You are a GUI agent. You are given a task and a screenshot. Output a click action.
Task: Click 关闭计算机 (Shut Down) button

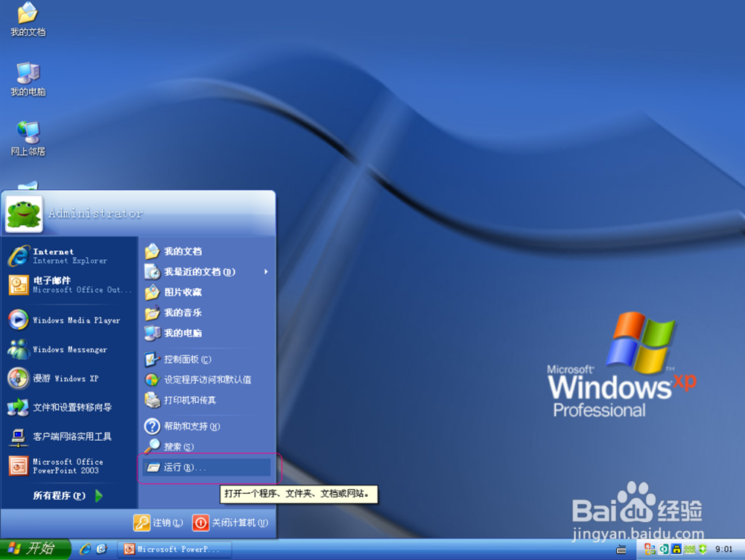230,523
